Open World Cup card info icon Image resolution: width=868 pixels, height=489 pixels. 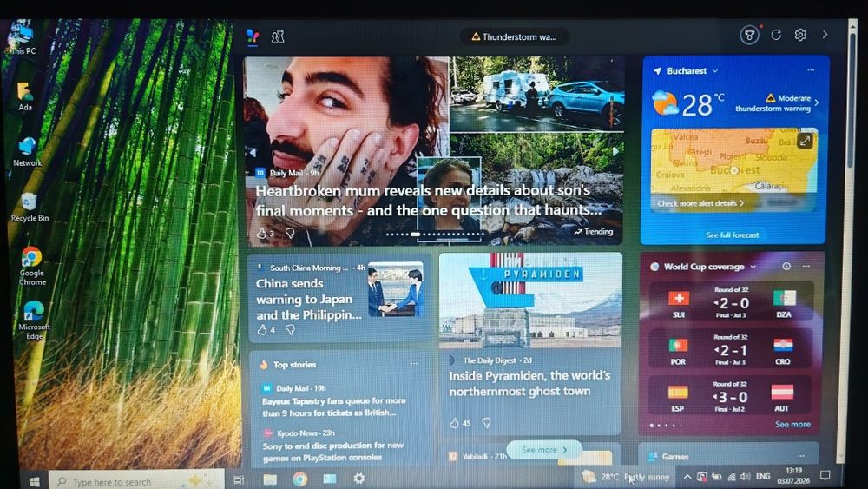[x=786, y=267]
